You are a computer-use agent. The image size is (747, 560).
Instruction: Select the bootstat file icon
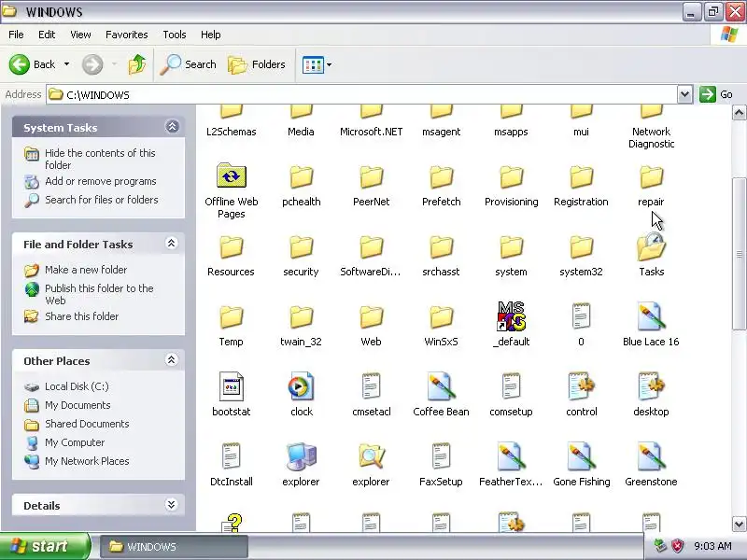(231, 386)
